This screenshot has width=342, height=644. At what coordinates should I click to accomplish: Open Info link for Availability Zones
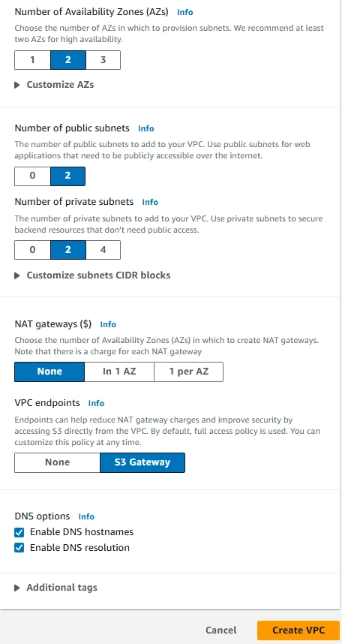coord(184,12)
